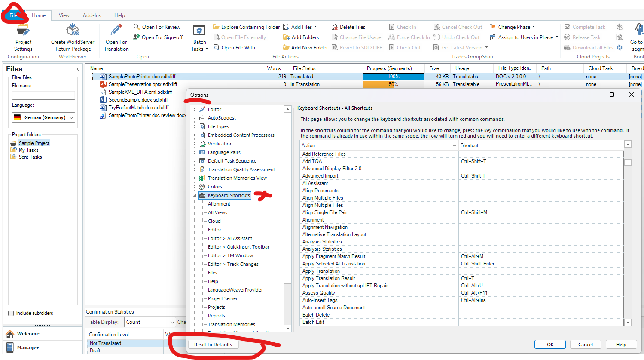The width and height of the screenshot is (644, 360).
Task: Select SamplePresentation.pptx.sdlxliff PowerPoint icon
Action: [x=103, y=84]
